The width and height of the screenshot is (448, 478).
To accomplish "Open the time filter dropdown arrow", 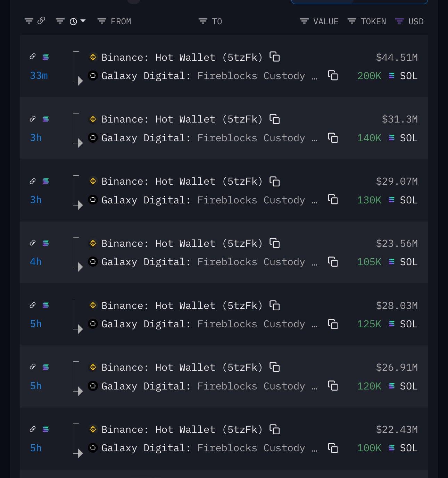I will [83, 21].
